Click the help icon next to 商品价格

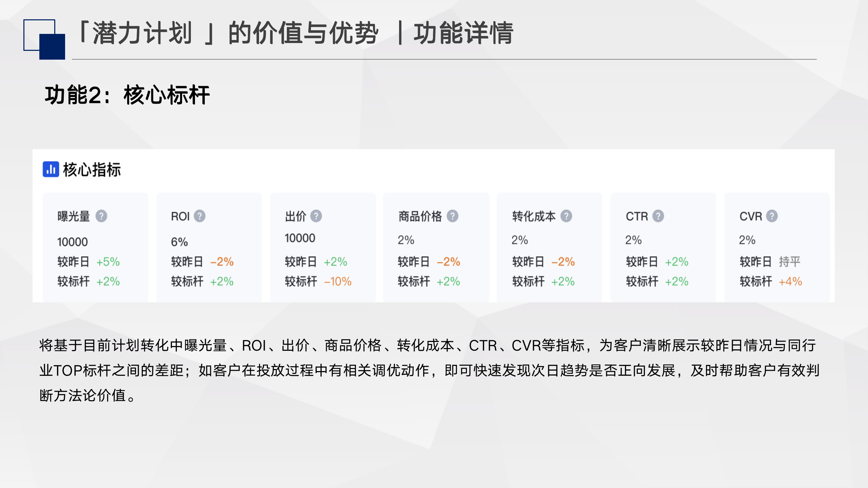click(452, 216)
